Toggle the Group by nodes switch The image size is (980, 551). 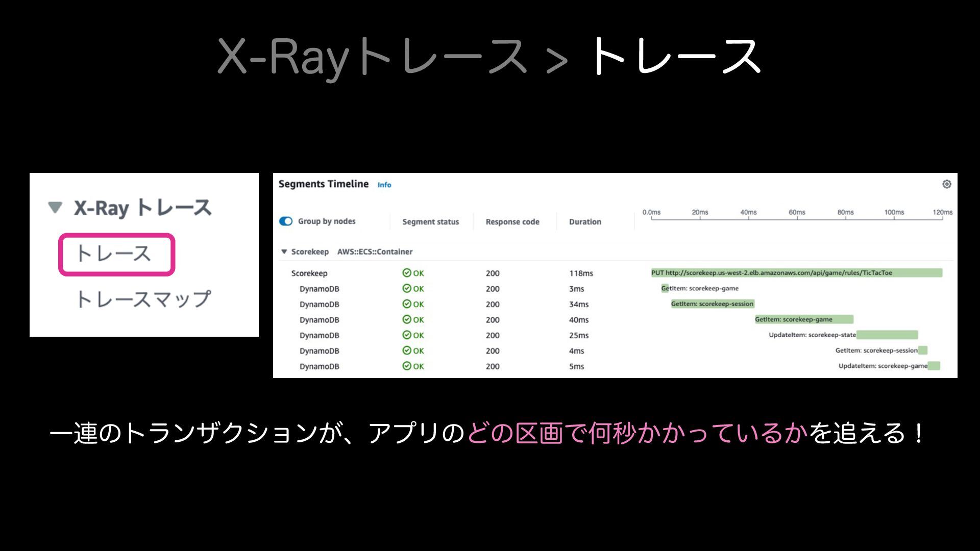coord(286,221)
